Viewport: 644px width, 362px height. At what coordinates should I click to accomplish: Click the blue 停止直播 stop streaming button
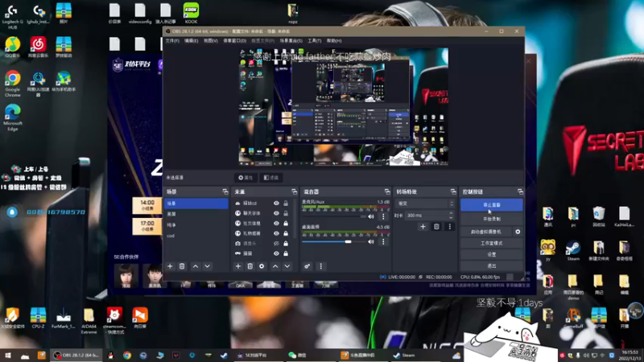coord(492,205)
